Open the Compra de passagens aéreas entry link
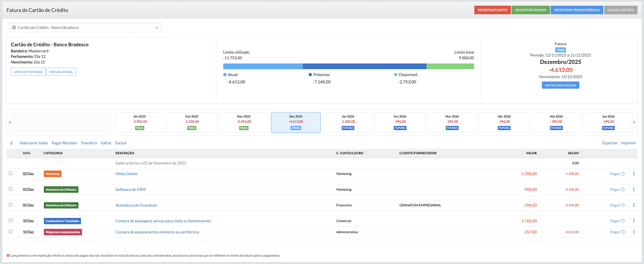Image resolution: width=644 pixels, height=264 pixels. point(163,221)
